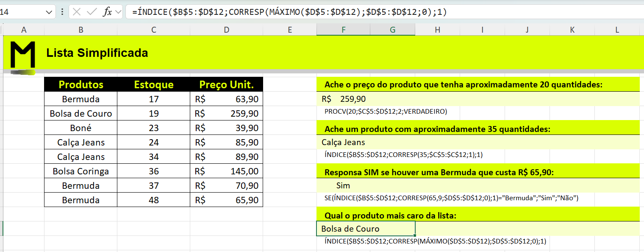The width and height of the screenshot is (644, 252).
Task: Select column H header
Action: click(437, 30)
